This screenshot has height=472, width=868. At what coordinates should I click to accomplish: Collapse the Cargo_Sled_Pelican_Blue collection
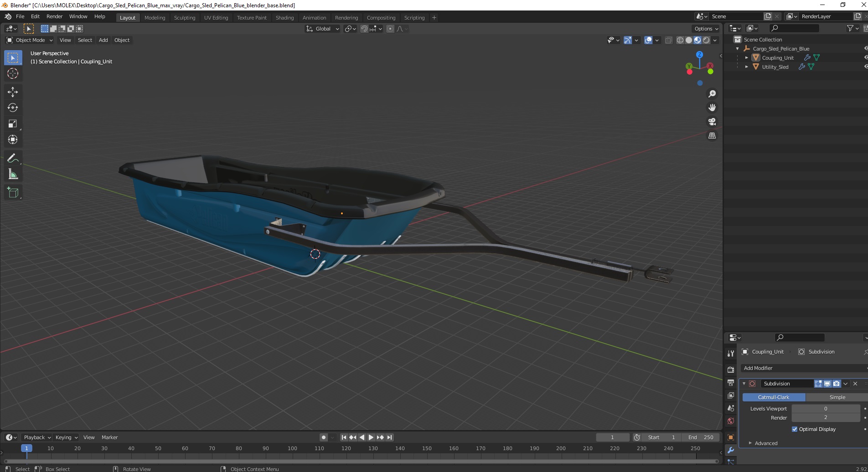(738, 49)
